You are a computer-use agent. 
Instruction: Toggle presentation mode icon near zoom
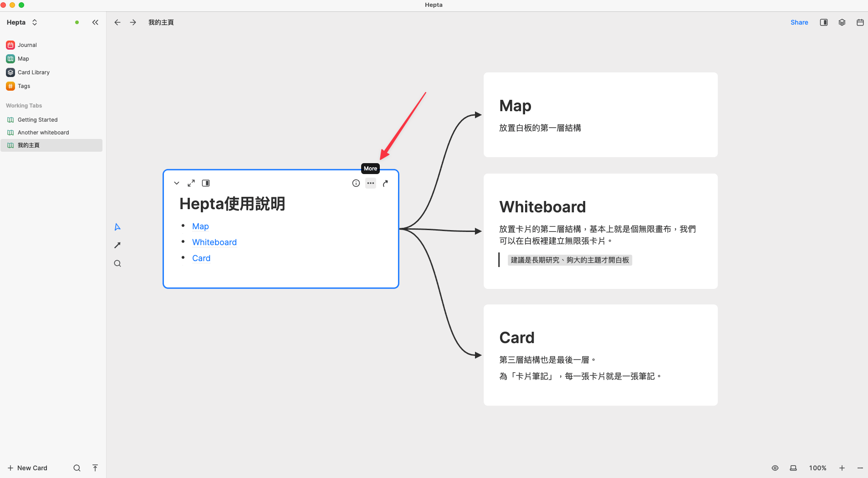(793, 468)
